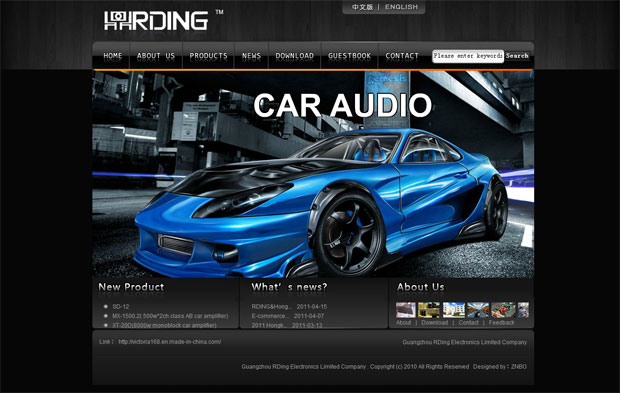Open the ABOUT US menu item
The image size is (620, 393).
(x=156, y=56)
